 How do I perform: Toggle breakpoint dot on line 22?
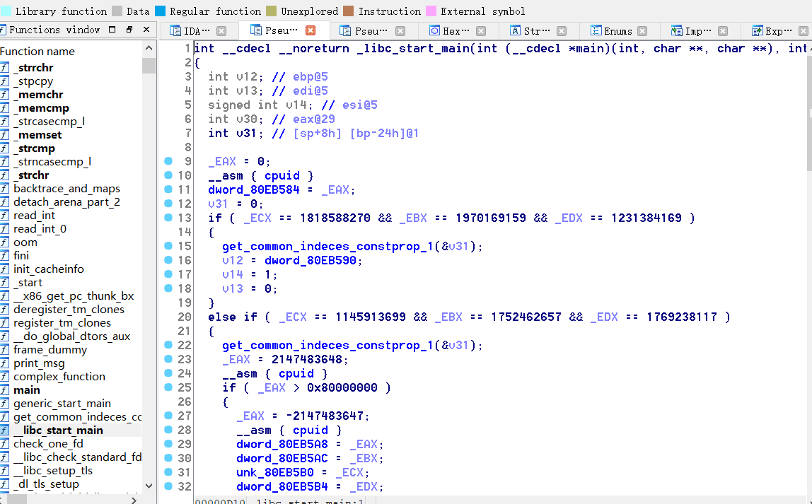168,345
